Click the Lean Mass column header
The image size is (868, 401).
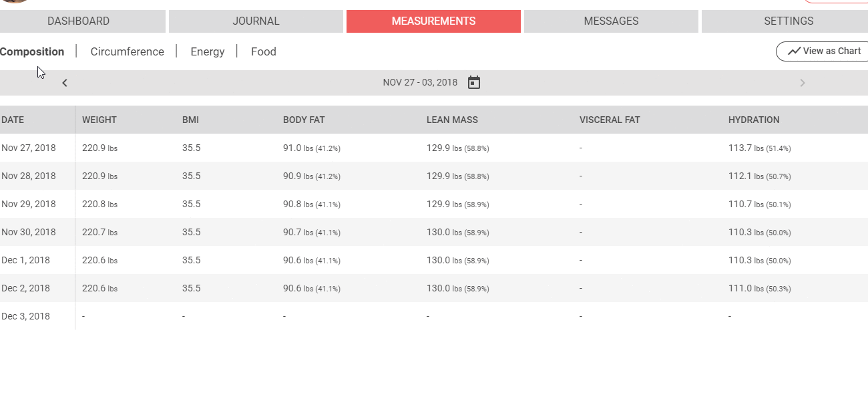tap(452, 120)
